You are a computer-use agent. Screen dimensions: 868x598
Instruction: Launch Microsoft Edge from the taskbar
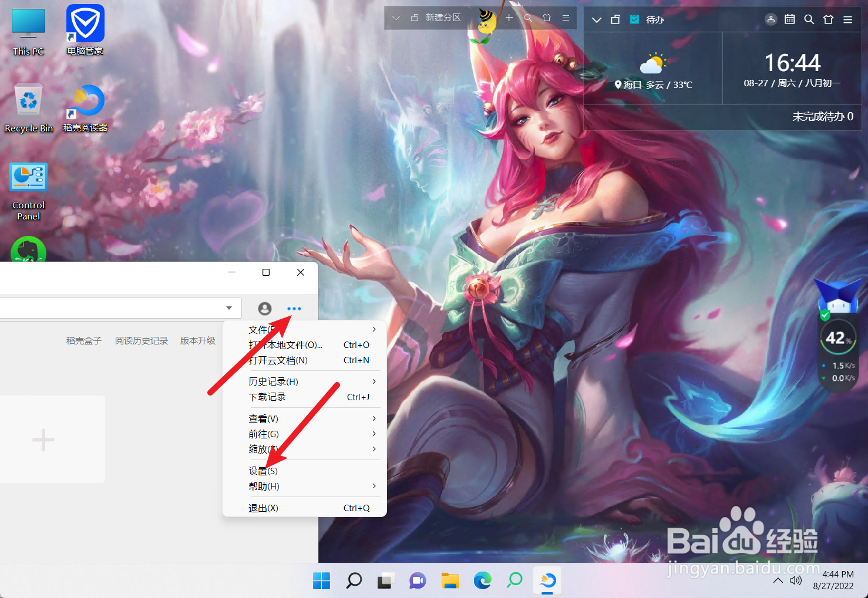tap(483, 581)
